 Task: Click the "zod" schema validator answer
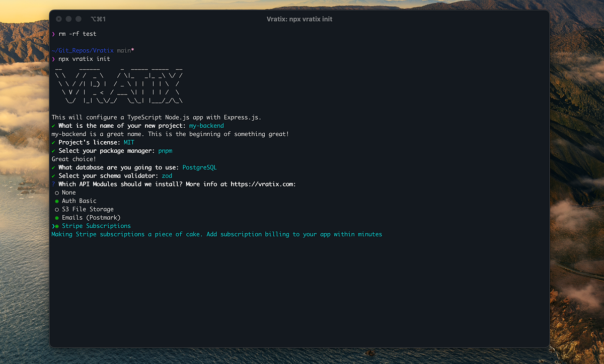coord(167,175)
